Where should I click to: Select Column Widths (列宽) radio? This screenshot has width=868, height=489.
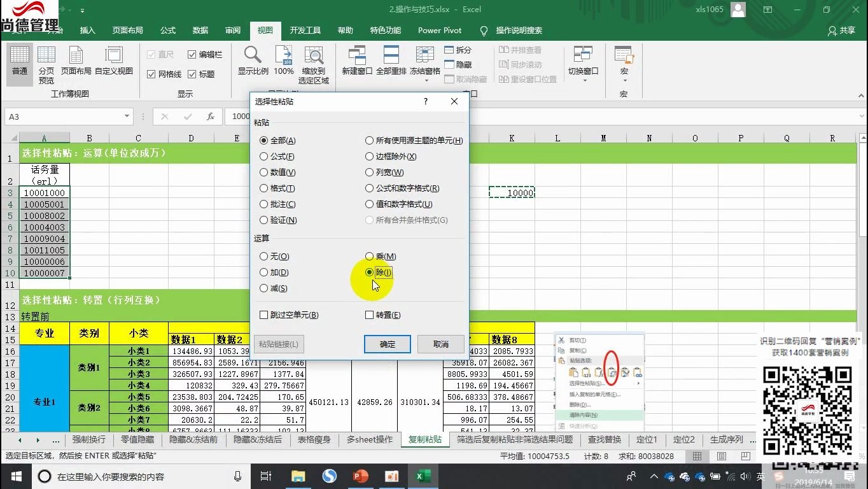(x=384, y=173)
